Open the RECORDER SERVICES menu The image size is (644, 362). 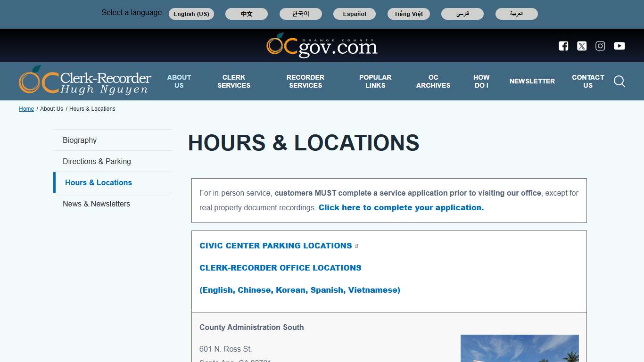click(x=305, y=81)
